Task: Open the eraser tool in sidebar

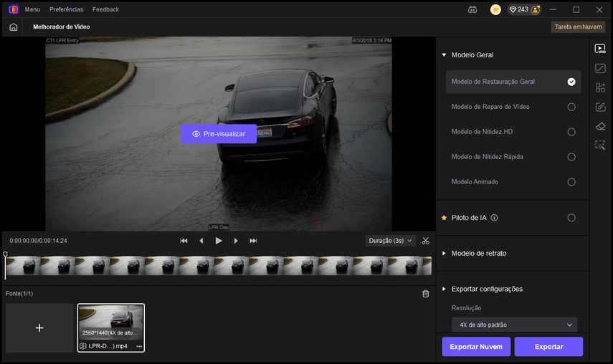Action: [600, 126]
